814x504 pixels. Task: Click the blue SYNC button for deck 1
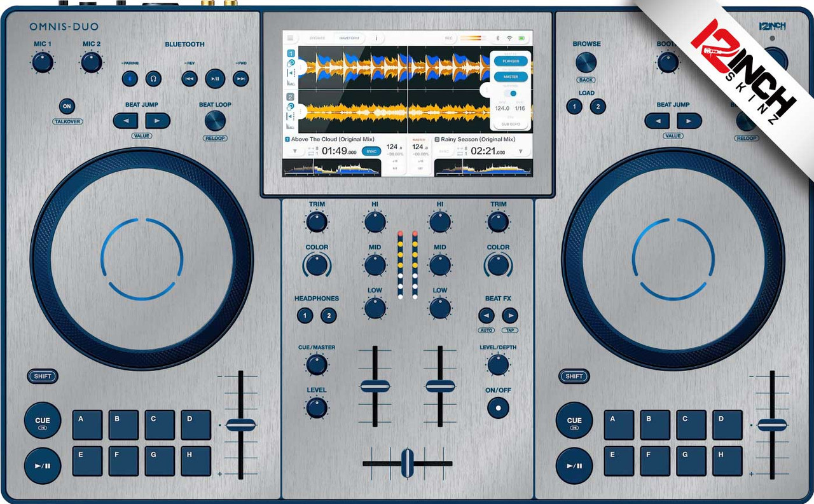(371, 151)
